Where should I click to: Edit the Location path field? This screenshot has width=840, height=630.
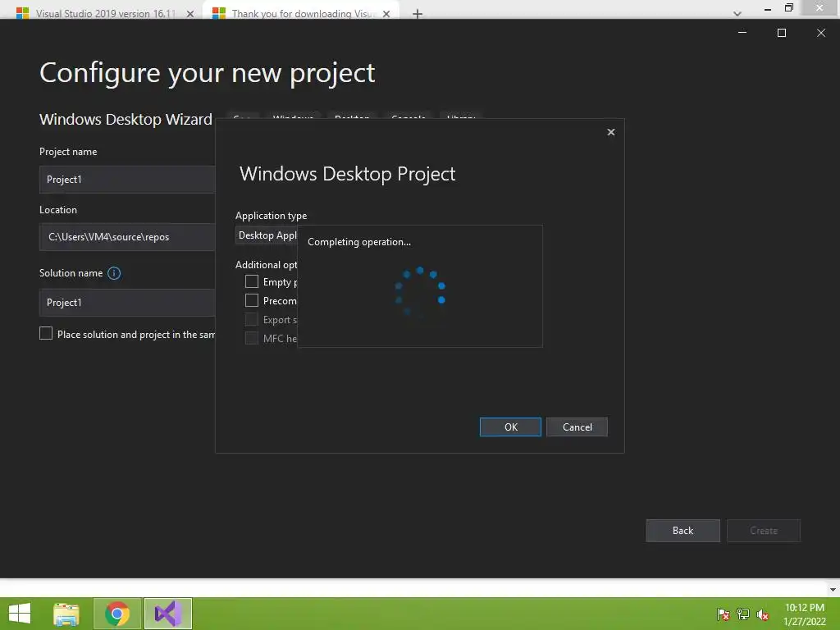coord(127,237)
